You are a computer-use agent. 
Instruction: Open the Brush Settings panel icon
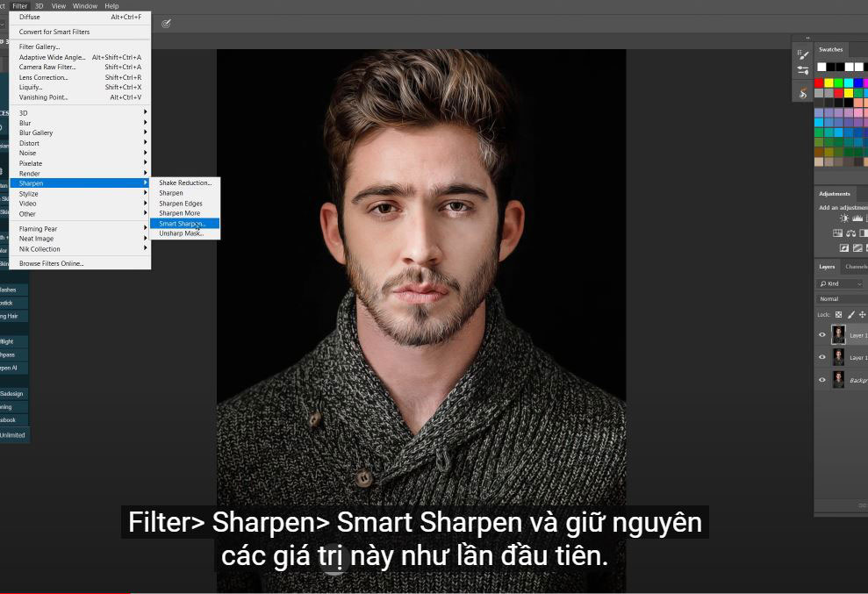point(803,54)
